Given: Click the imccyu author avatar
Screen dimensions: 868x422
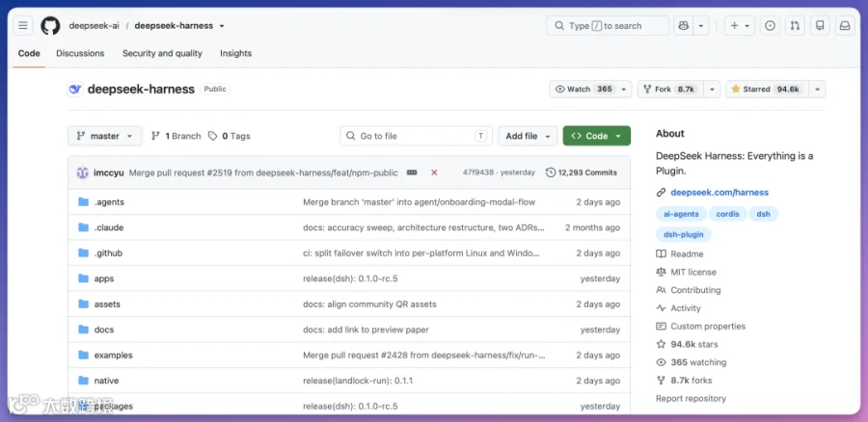Looking at the screenshot, I should tap(83, 172).
